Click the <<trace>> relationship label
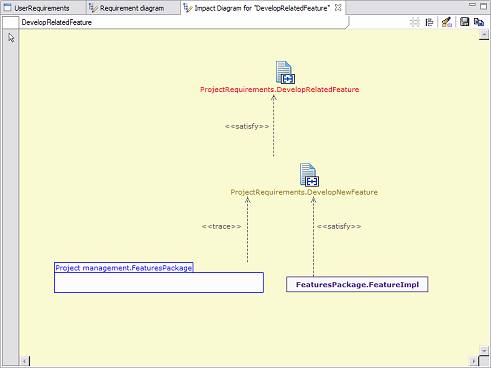 tap(221, 226)
